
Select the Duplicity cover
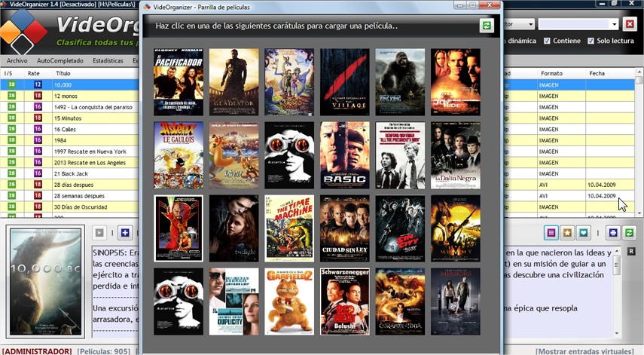point(233,301)
